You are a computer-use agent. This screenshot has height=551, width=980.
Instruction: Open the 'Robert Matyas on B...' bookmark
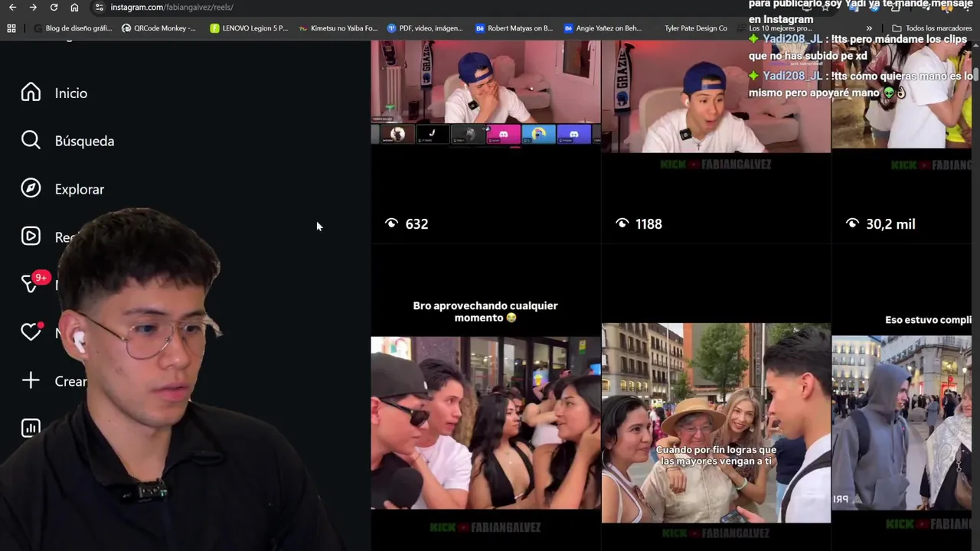click(x=514, y=28)
